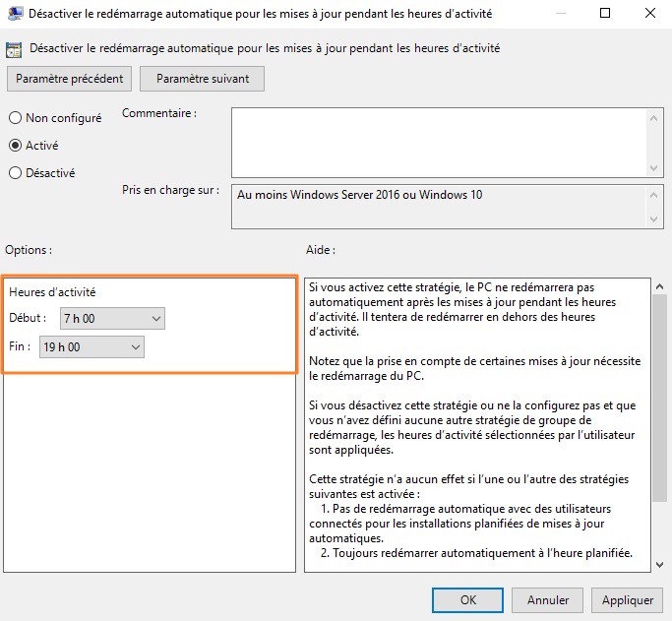Cancel with the Annuler button

pyautogui.click(x=547, y=600)
